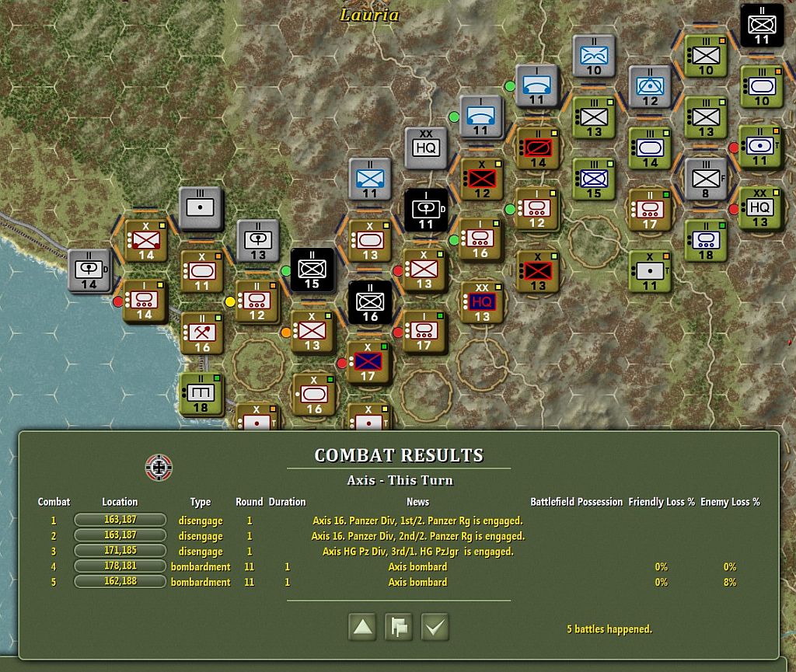The image size is (796, 672).
Task: Select black I-size counter with strength 11
Action: pos(426,210)
